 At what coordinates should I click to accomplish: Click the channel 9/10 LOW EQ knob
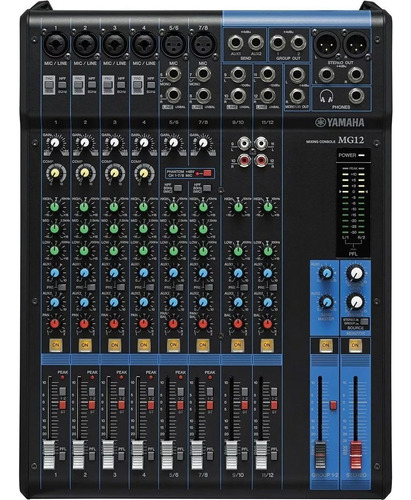238,251
